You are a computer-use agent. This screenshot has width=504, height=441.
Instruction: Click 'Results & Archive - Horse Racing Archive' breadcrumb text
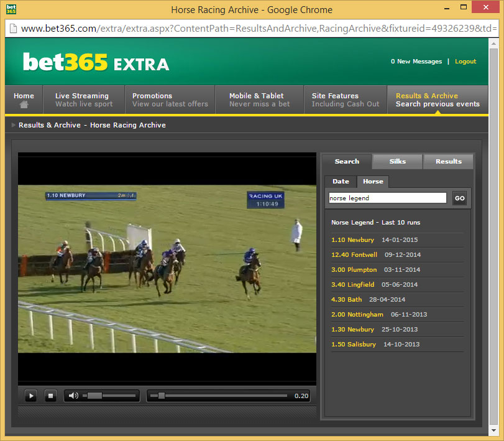92,125
